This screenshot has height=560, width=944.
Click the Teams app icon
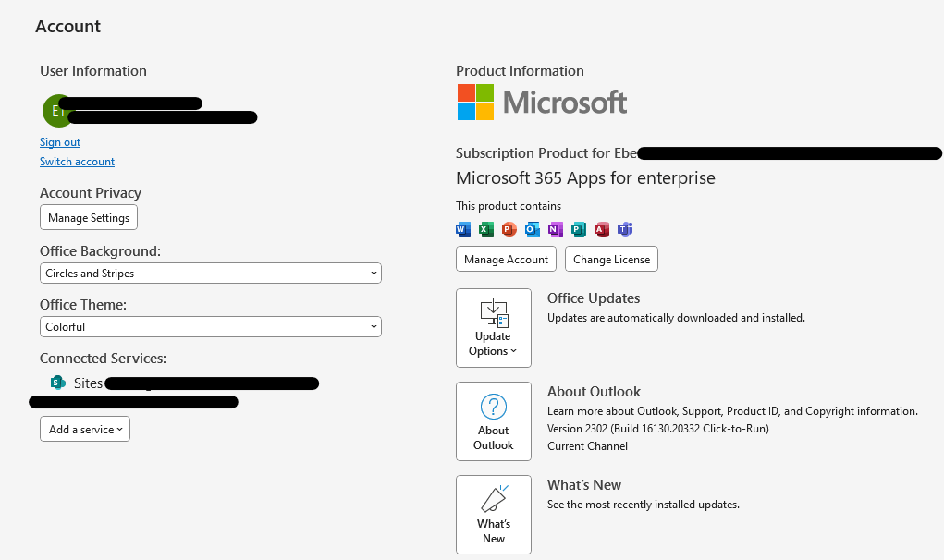(625, 229)
